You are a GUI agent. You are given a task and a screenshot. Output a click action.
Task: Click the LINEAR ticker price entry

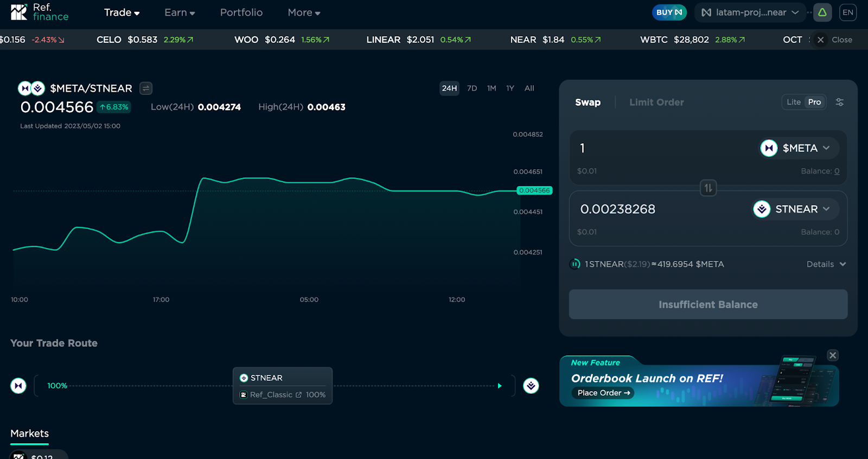pyautogui.click(x=419, y=40)
